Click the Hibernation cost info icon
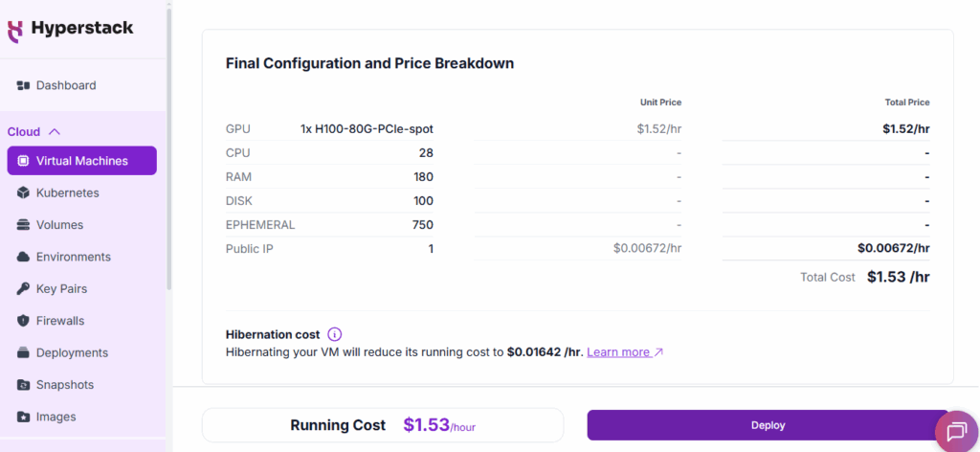The height and width of the screenshot is (452, 980). (334, 334)
